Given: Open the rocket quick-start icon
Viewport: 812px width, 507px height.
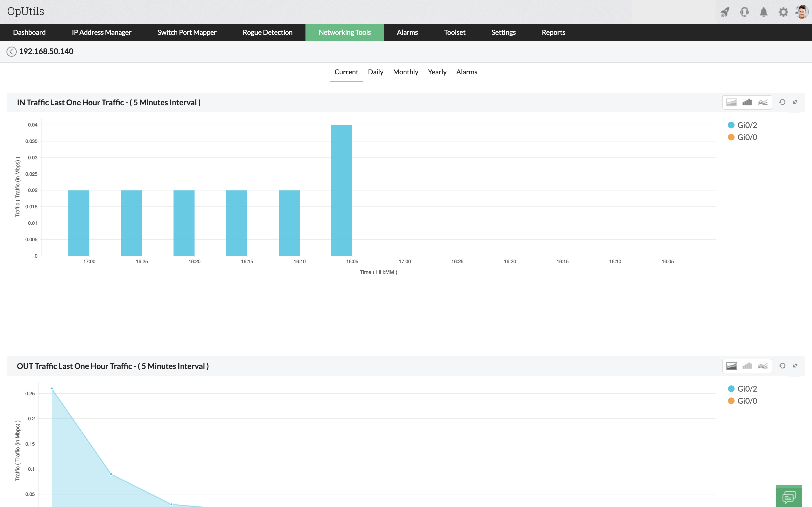Looking at the screenshot, I should pyautogui.click(x=725, y=12).
